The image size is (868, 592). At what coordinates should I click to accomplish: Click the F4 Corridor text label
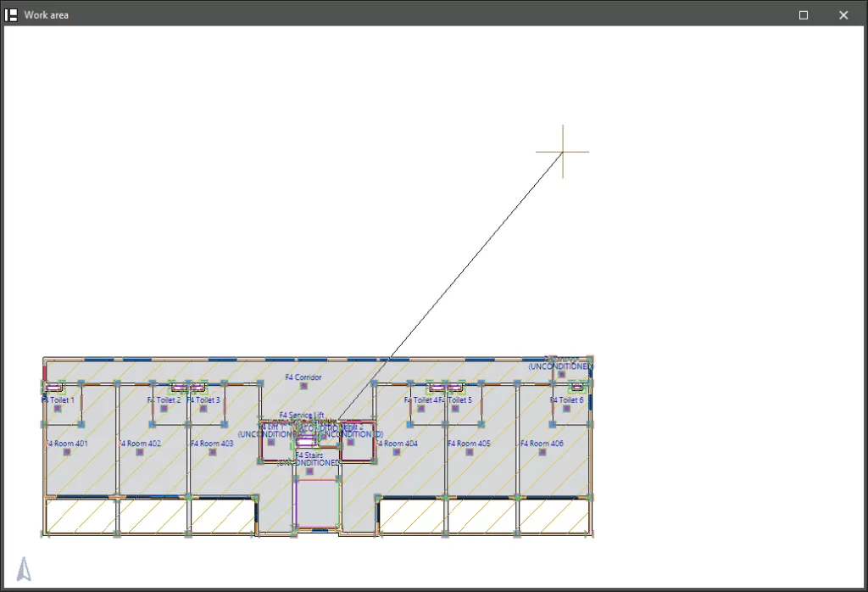[303, 377]
